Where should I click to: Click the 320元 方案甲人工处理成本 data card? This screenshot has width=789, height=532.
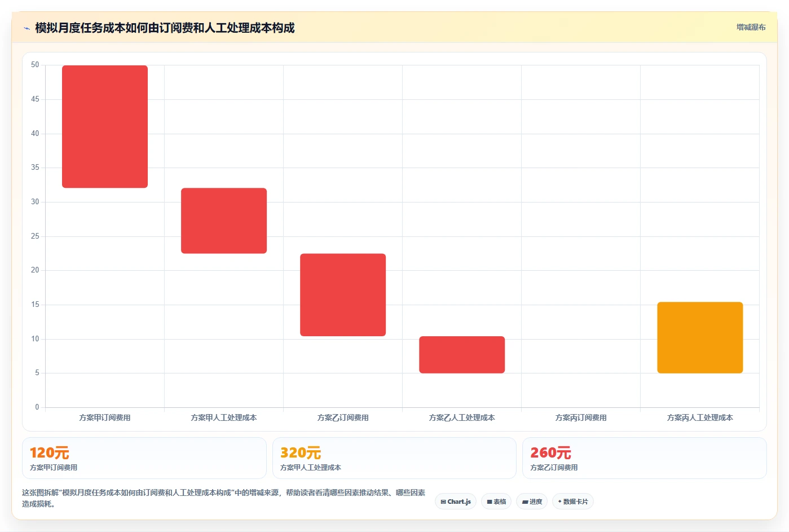point(394,458)
